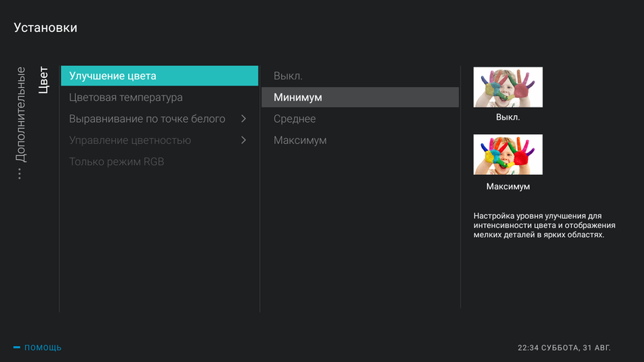Select the Выкл. option in the list

(x=288, y=76)
